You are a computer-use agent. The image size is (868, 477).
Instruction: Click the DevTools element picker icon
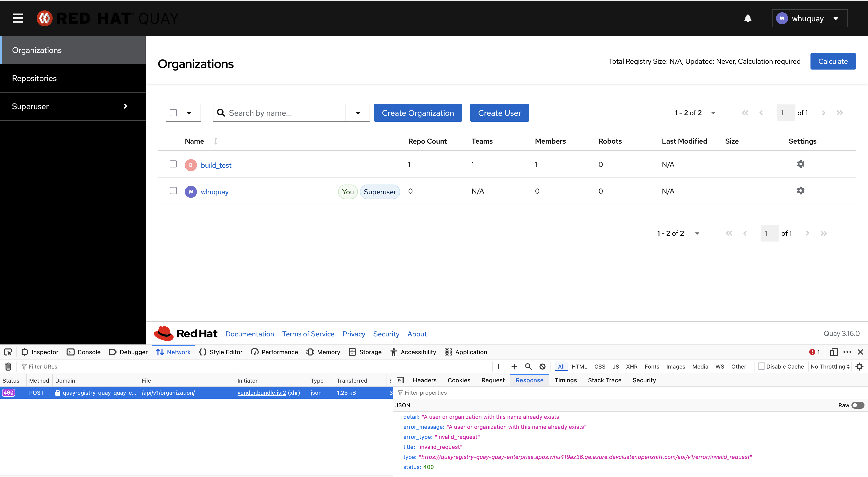click(8, 352)
